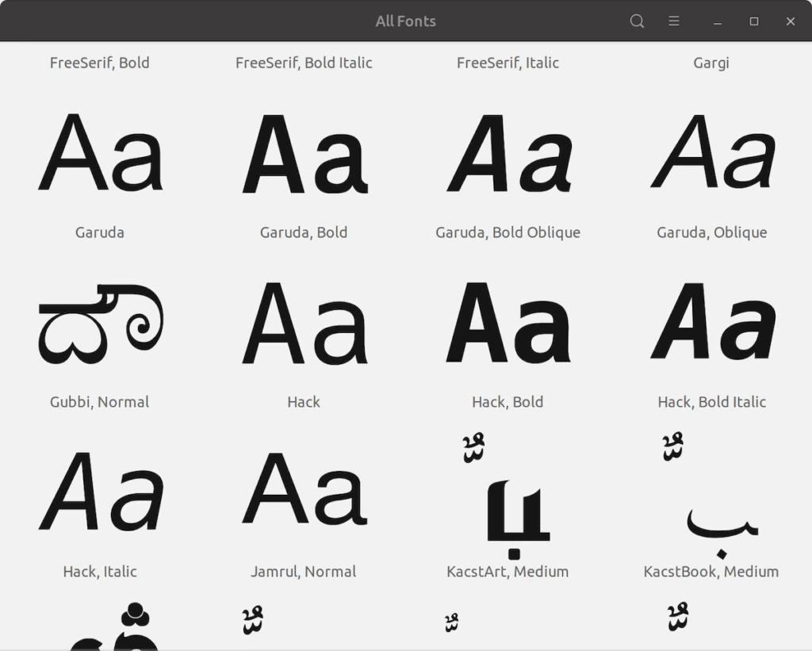The width and height of the screenshot is (812, 651).
Task: Open the KacstArt, Medium font sample
Action: coord(507,500)
